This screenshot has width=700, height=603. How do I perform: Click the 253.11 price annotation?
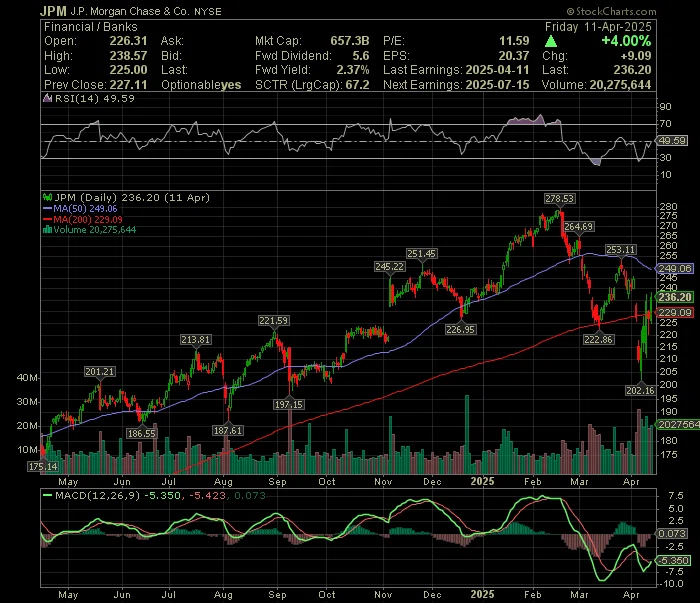621,250
